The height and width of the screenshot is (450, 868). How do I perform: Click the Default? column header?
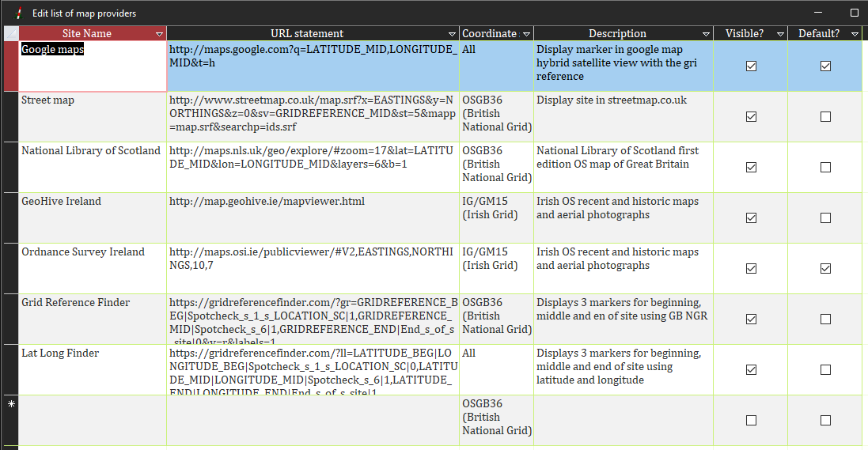(818, 33)
